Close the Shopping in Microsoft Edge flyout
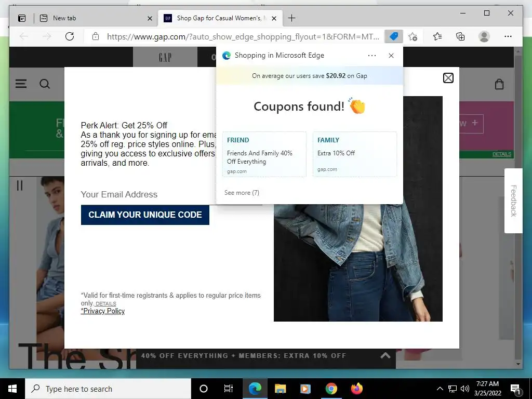 [391, 55]
